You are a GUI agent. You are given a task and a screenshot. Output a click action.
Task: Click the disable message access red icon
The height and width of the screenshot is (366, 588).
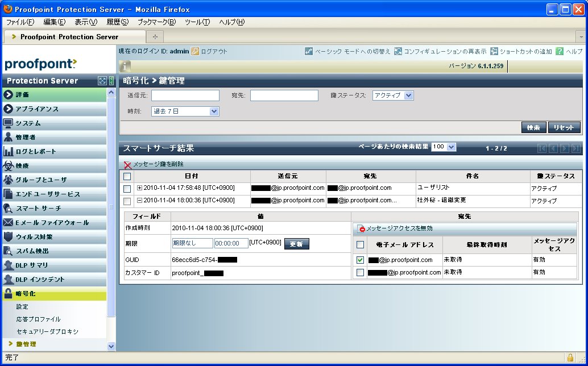point(361,228)
